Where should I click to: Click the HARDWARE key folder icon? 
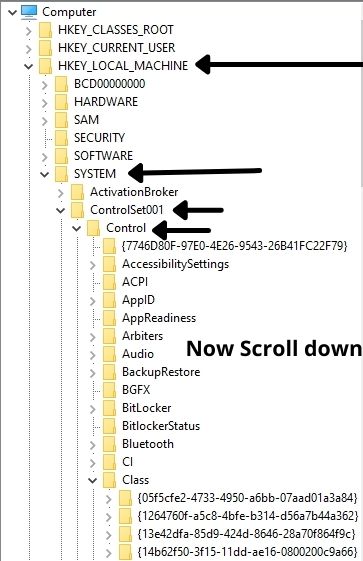click(x=62, y=102)
